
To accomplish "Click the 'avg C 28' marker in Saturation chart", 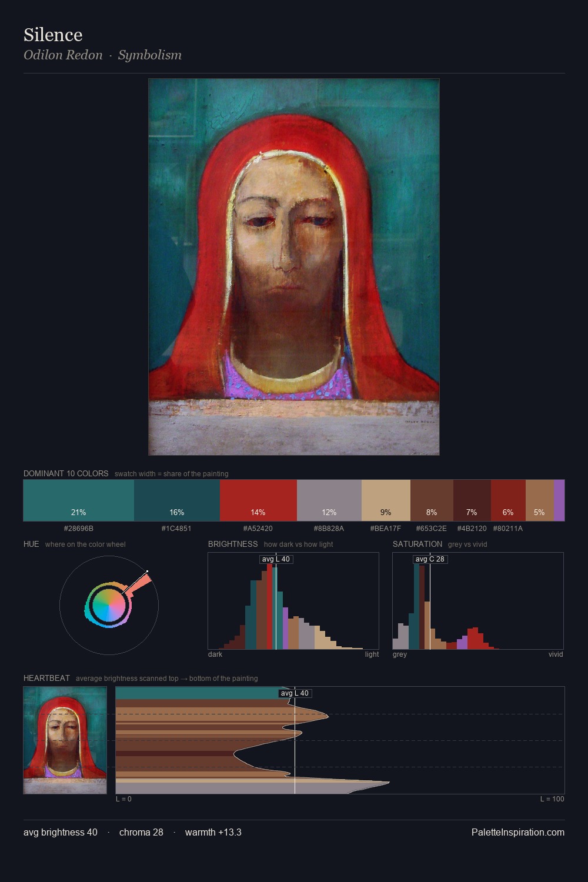I will 430,559.
